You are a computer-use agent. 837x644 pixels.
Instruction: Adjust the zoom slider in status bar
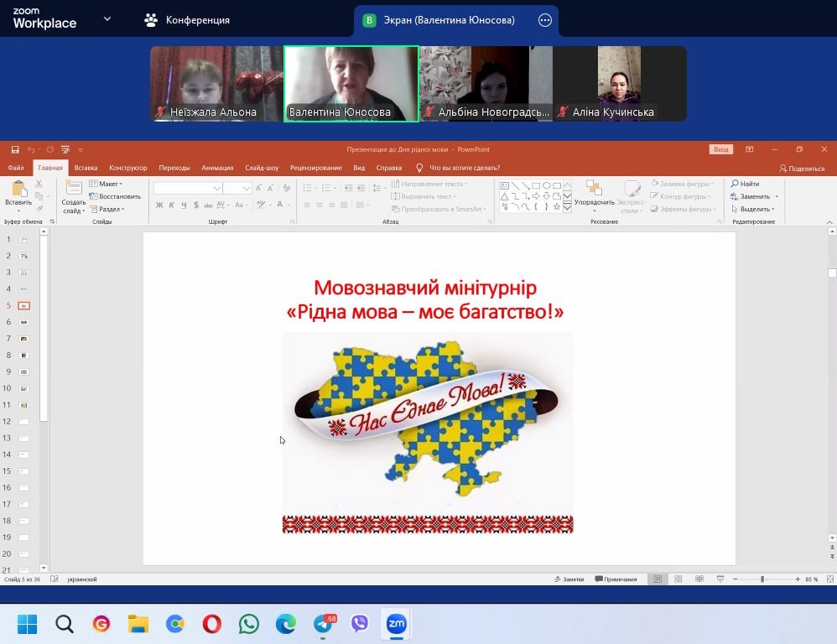762,579
